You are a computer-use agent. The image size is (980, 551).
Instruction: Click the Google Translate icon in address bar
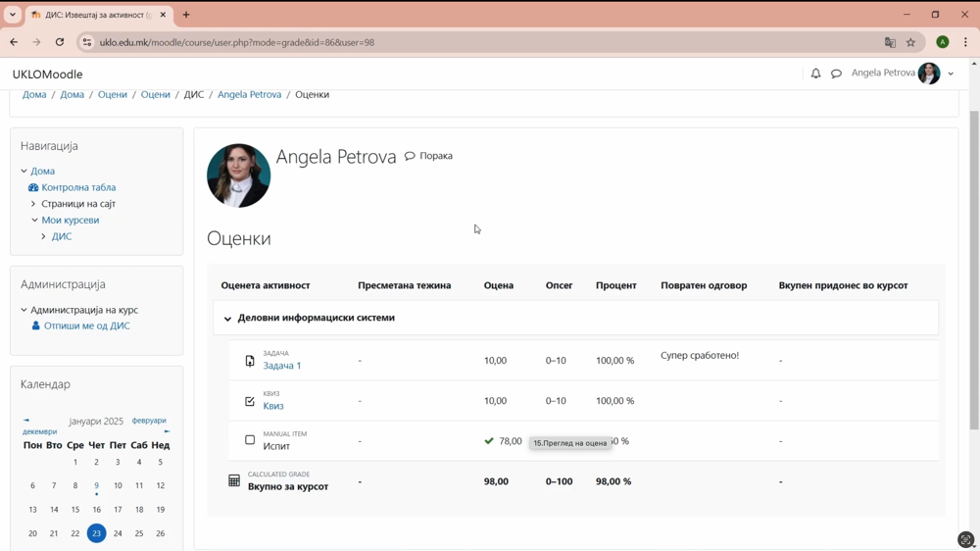(x=890, y=42)
